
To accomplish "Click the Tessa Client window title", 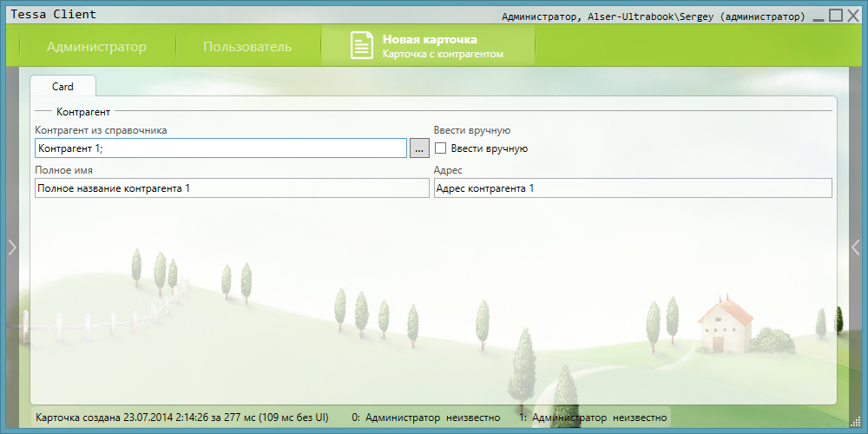I will pos(54,15).
